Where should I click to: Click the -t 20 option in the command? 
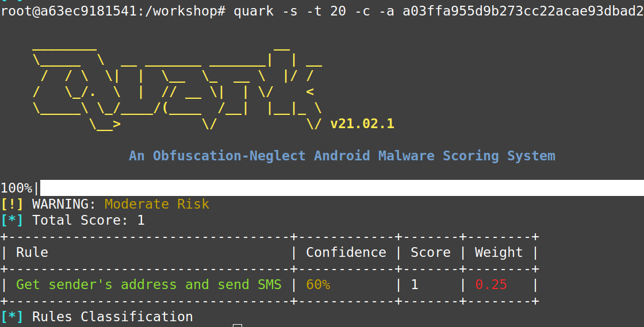coord(326,11)
